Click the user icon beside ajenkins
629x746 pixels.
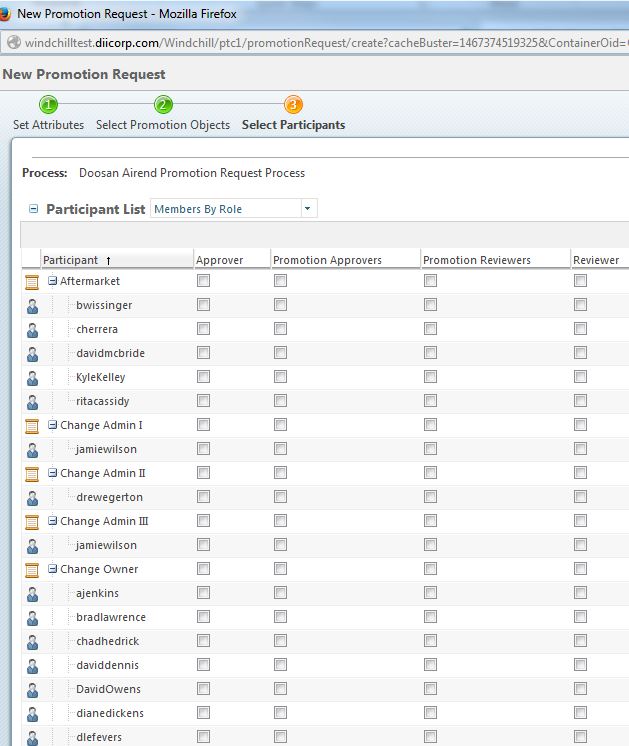pos(32,594)
